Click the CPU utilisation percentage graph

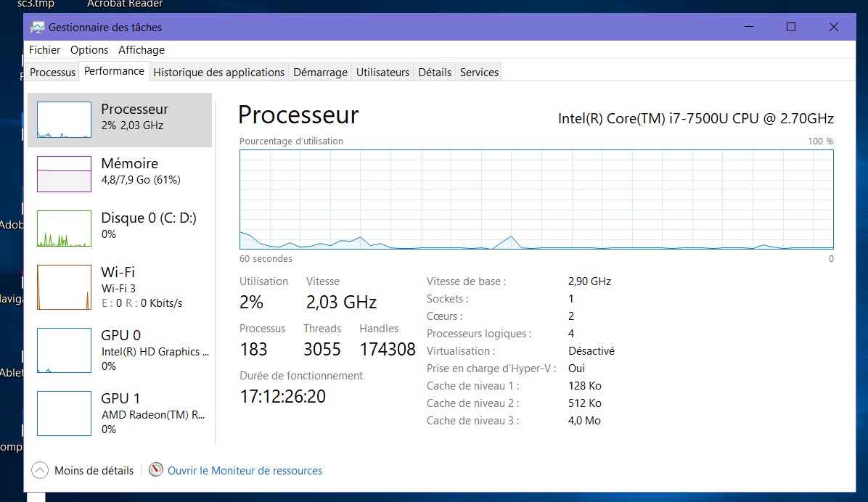(536, 199)
